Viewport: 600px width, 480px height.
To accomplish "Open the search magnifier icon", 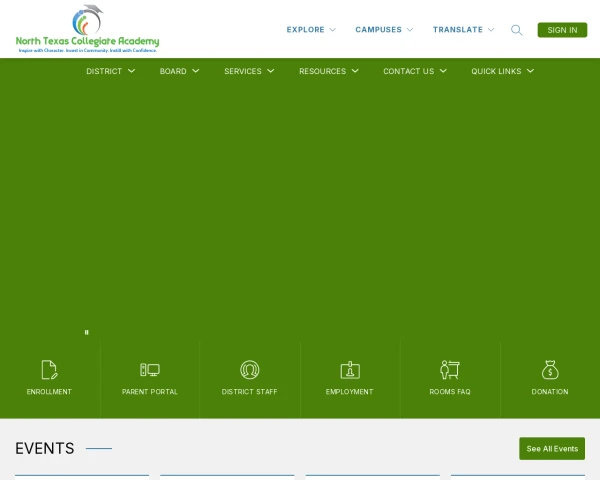I will [x=517, y=30].
